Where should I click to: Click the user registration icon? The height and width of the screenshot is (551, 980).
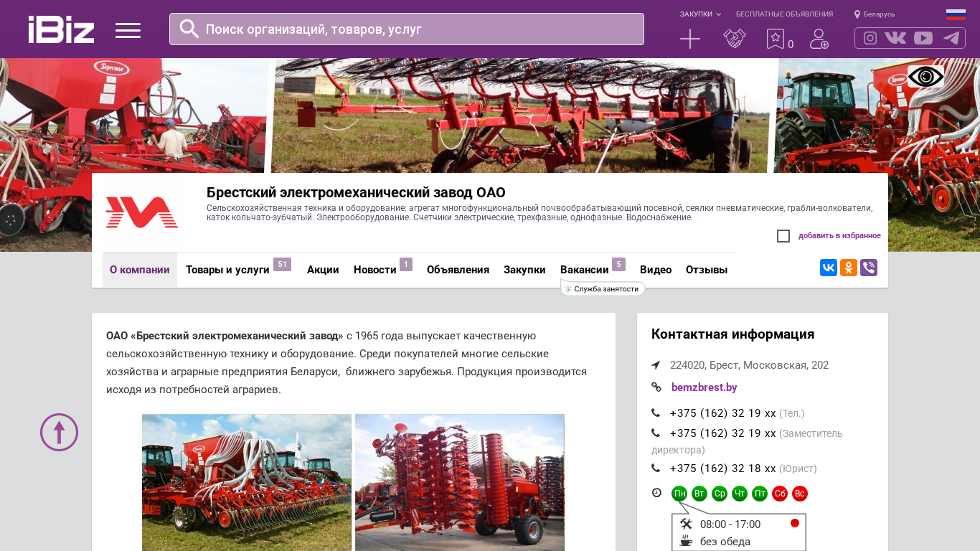(x=819, y=39)
